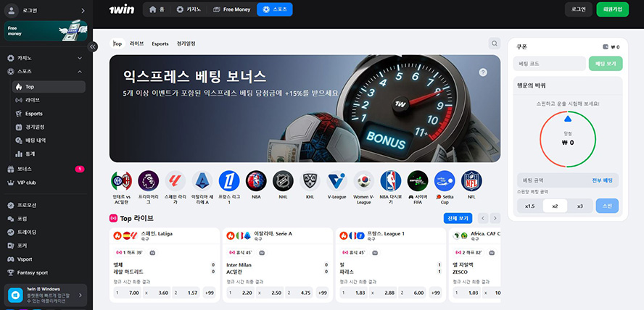Open the coupon settings icon next to ₩ 0
The image size is (644, 310).
click(606, 47)
